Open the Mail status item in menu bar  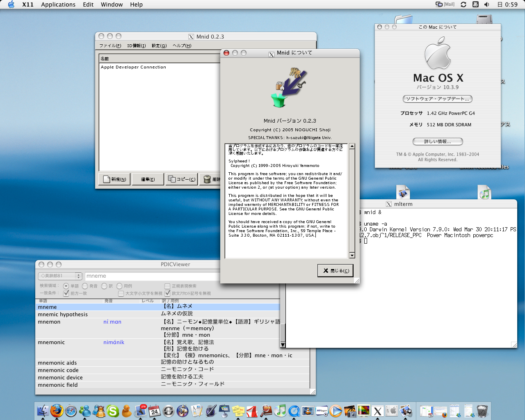click(x=445, y=5)
